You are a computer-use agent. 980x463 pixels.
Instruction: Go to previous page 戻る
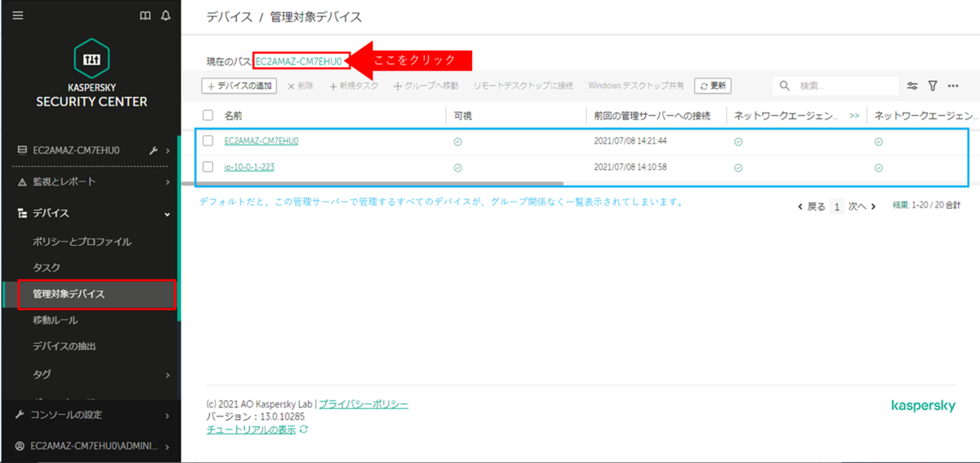pyautogui.click(x=812, y=207)
